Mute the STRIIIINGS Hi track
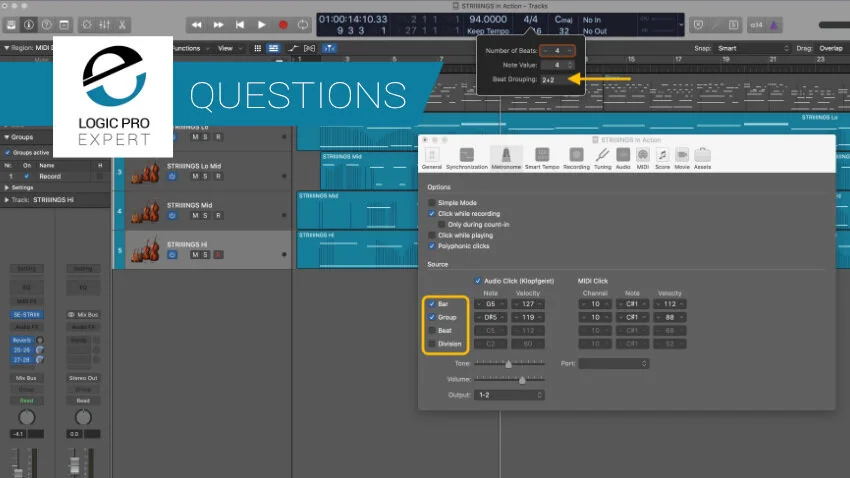Viewport: 850px width, 478px height. (x=195, y=255)
